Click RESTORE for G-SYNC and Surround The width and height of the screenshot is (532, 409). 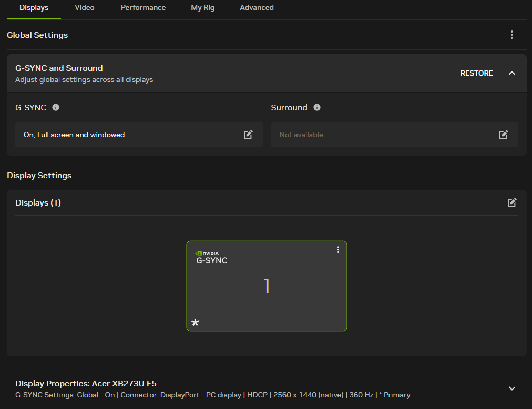pyautogui.click(x=476, y=73)
